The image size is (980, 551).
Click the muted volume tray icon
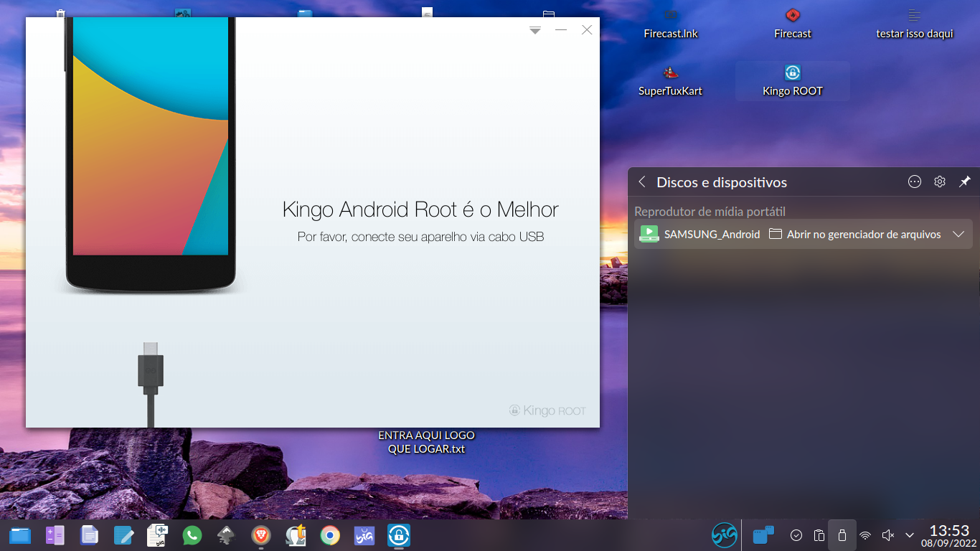tap(888, 535)
